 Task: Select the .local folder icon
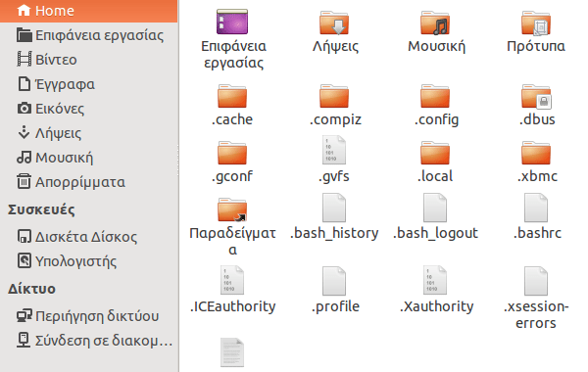435,153
